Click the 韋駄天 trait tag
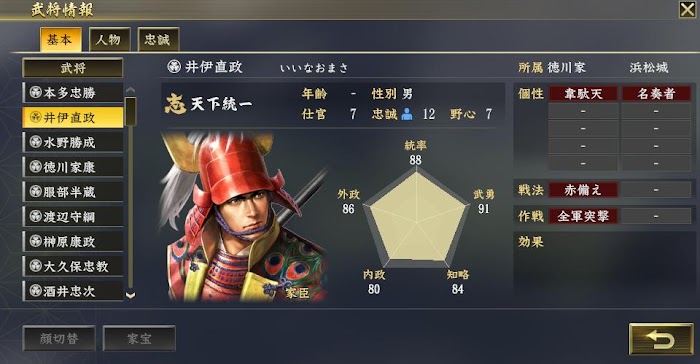The height and width of the screenshot is (364, 700). coord(583,94)
